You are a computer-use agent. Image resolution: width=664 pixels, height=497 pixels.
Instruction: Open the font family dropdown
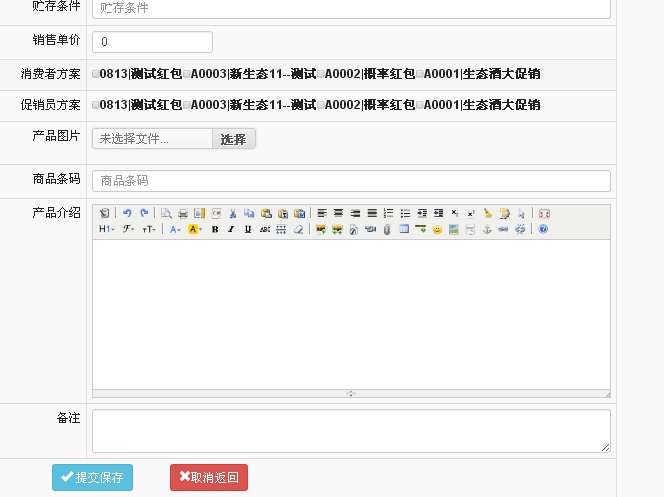128,229
